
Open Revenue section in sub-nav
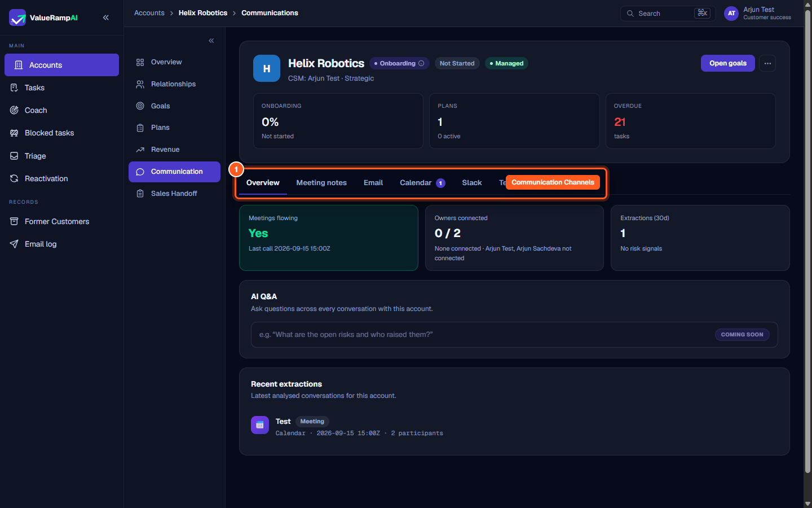[x=174, y=150]
